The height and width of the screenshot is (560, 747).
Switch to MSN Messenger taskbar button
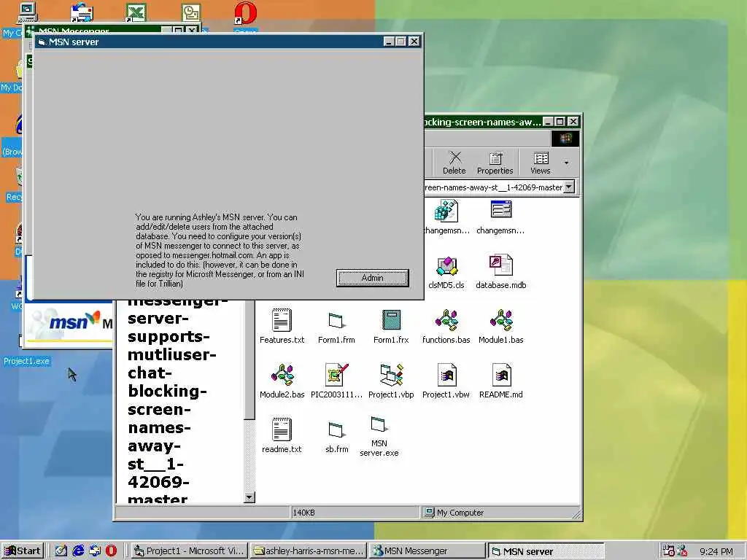click(427, 551)
